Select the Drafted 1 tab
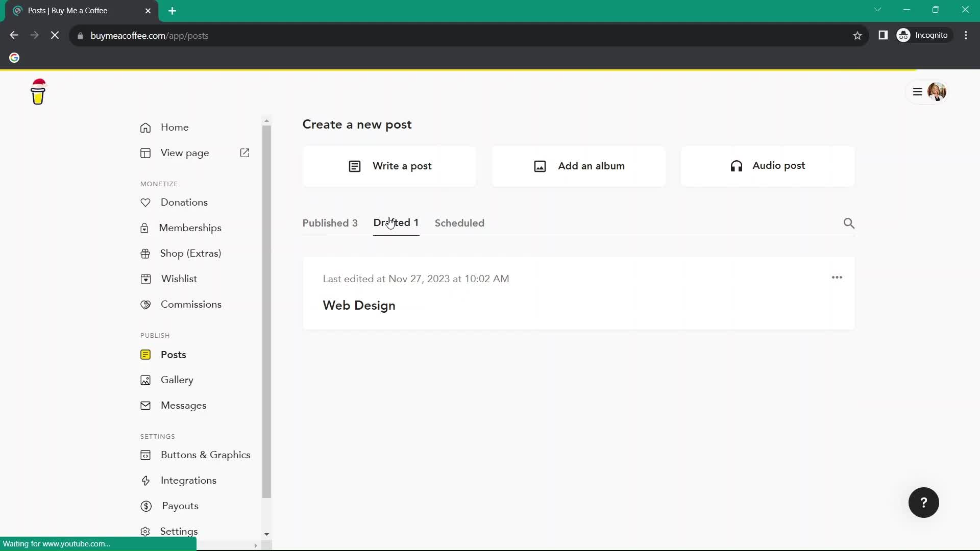Viewport: 980px width, 551px height. point(397,222)
